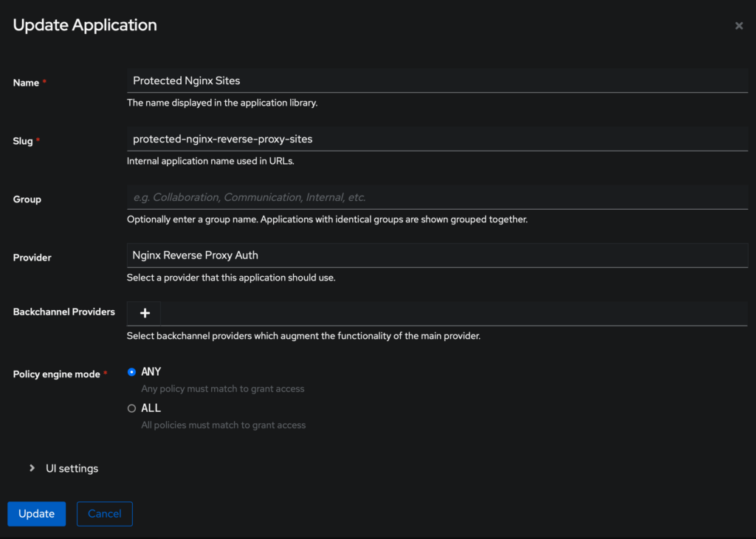
Task: Expand the UI settings chevron arrow
Action: click(x=32, y=468)
